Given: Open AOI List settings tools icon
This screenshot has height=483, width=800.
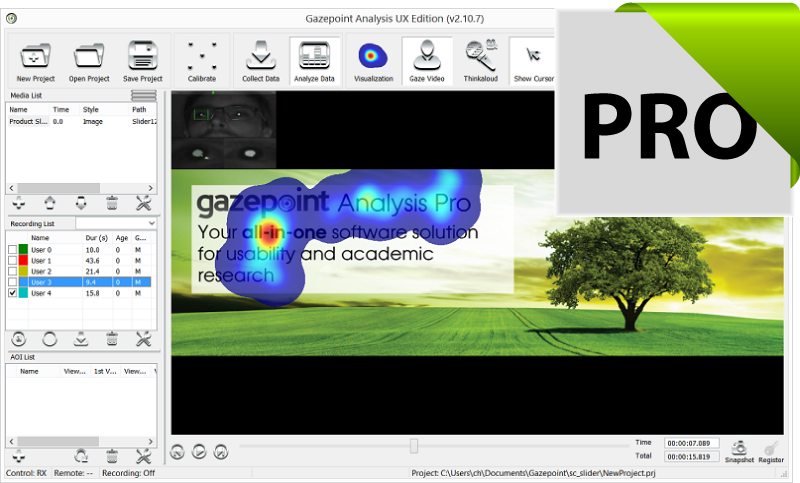Looking at the screenshot, I should pos(143,455).
